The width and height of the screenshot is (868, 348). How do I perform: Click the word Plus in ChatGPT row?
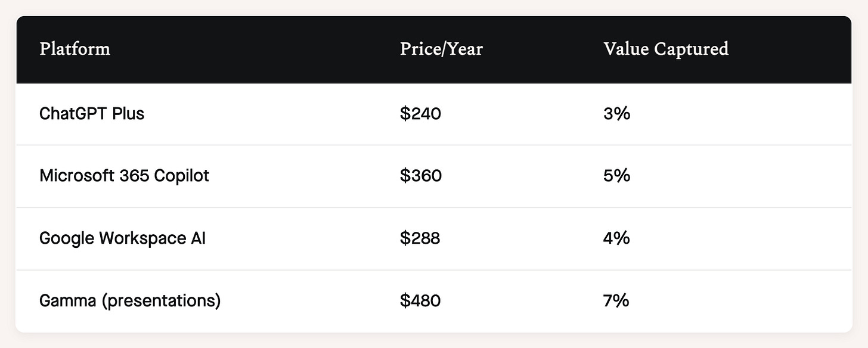point(128,113)
